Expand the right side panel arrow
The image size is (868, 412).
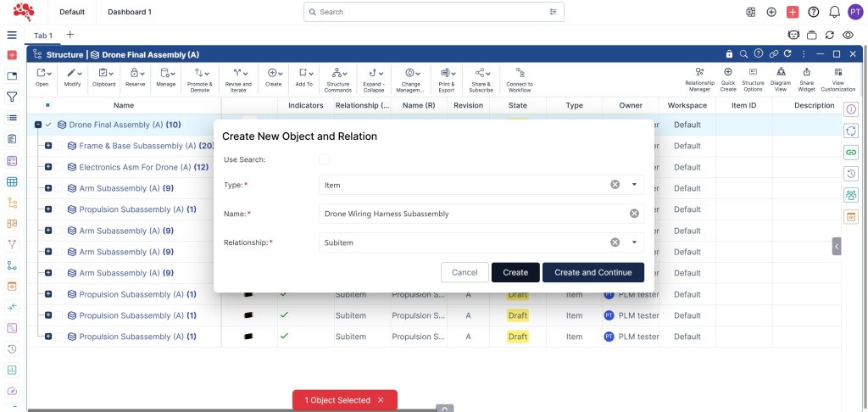tap(837, 246)
